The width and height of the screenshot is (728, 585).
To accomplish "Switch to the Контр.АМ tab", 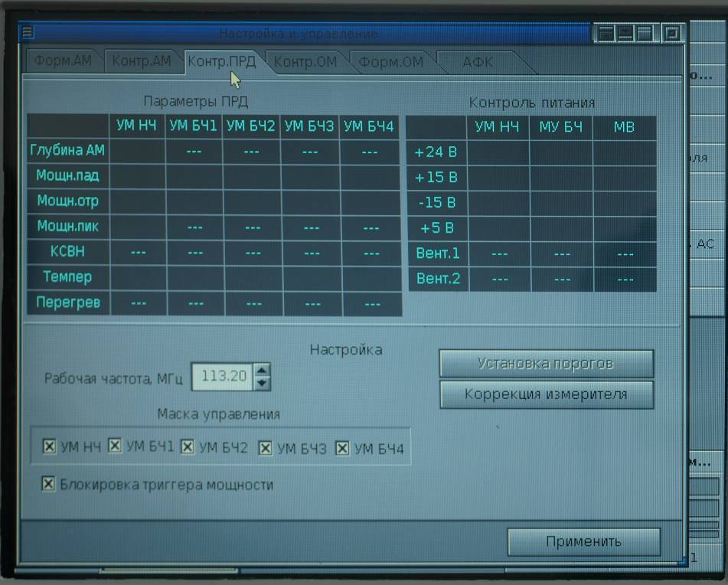I will 141,60.
